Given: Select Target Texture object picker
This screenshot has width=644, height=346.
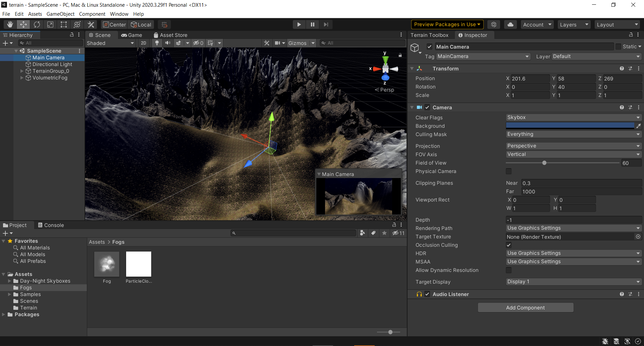Looking at the screenshot, I should (x=638, y=237).
